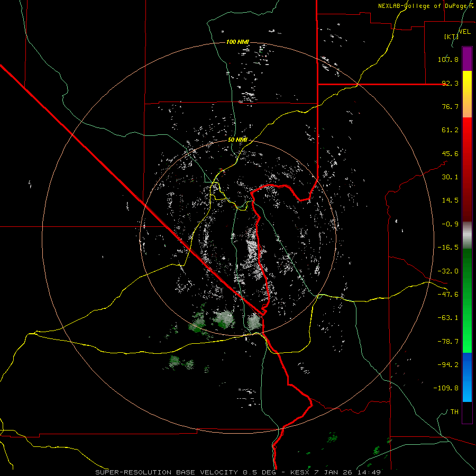
Task: Click the KESX radar site identifier
Action: pos(300,472)
